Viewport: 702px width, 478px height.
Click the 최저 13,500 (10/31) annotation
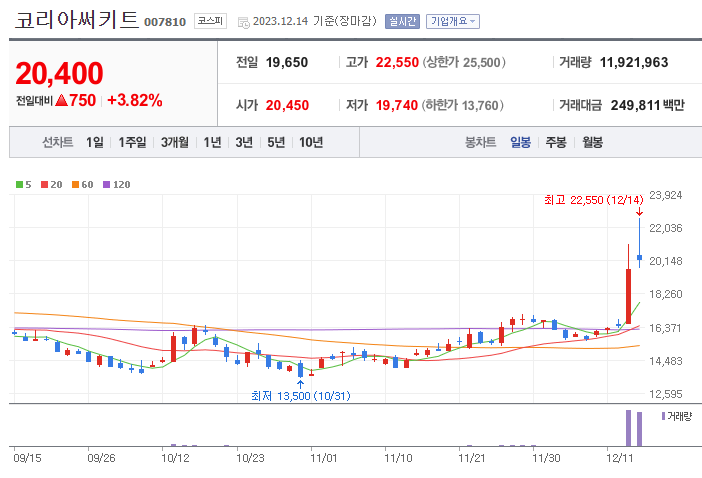pos(301,396)
